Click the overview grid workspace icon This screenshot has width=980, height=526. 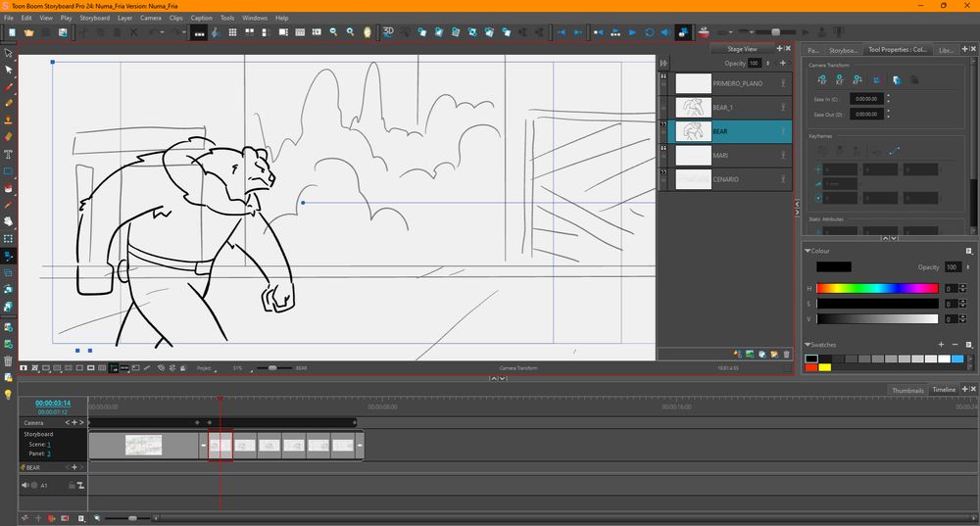pyautogui.click(x=232, y=32)
